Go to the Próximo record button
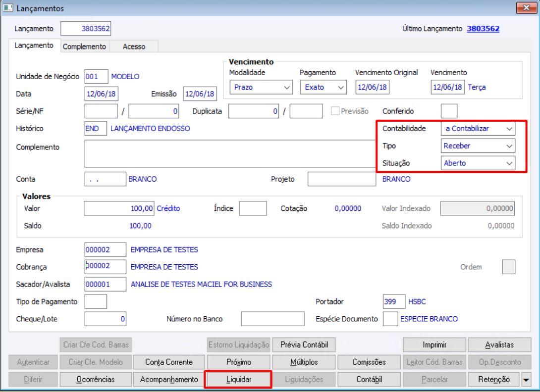The width and height of the screenshot is (540, 392). pos(239,362)
